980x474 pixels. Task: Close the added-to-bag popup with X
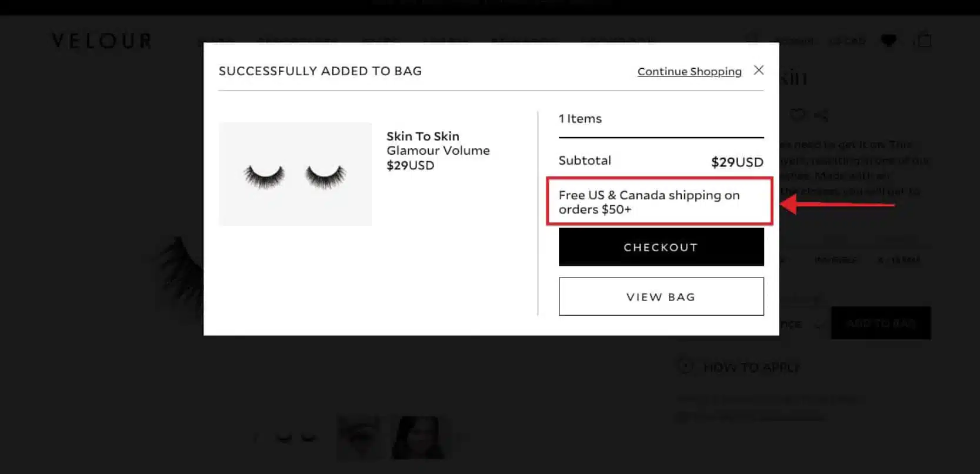tap(759, 70)
